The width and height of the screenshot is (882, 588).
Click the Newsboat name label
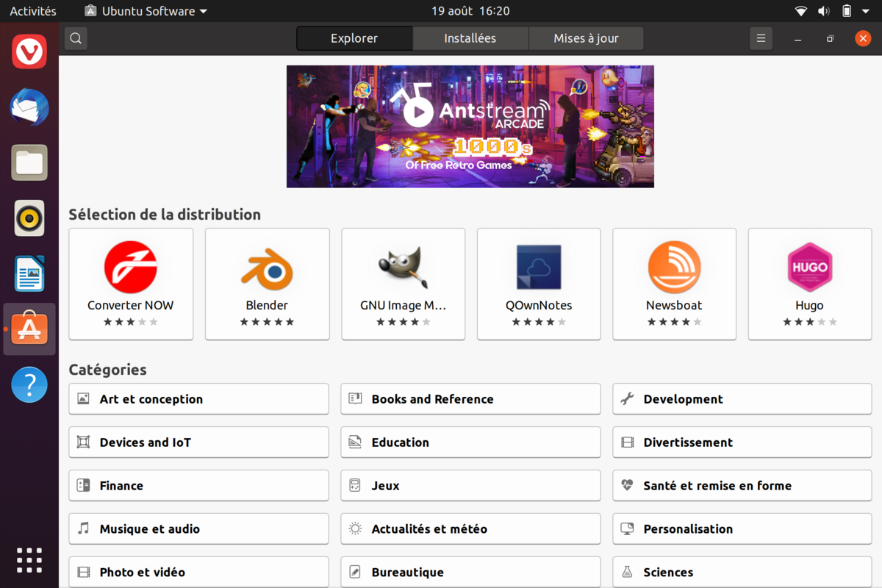tap(674, 305)
